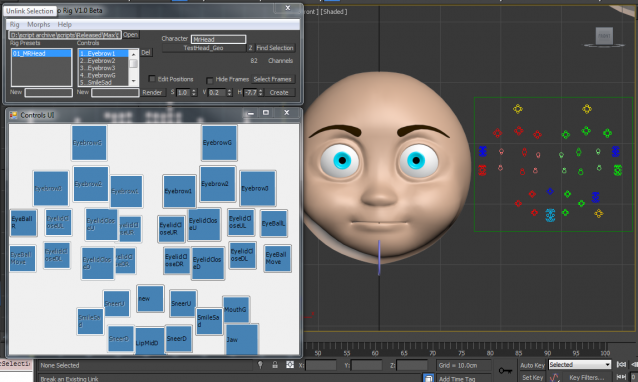Screen dimensions: 638x382
Task: Adjust the H value spinner arrows
Action: 260,92
